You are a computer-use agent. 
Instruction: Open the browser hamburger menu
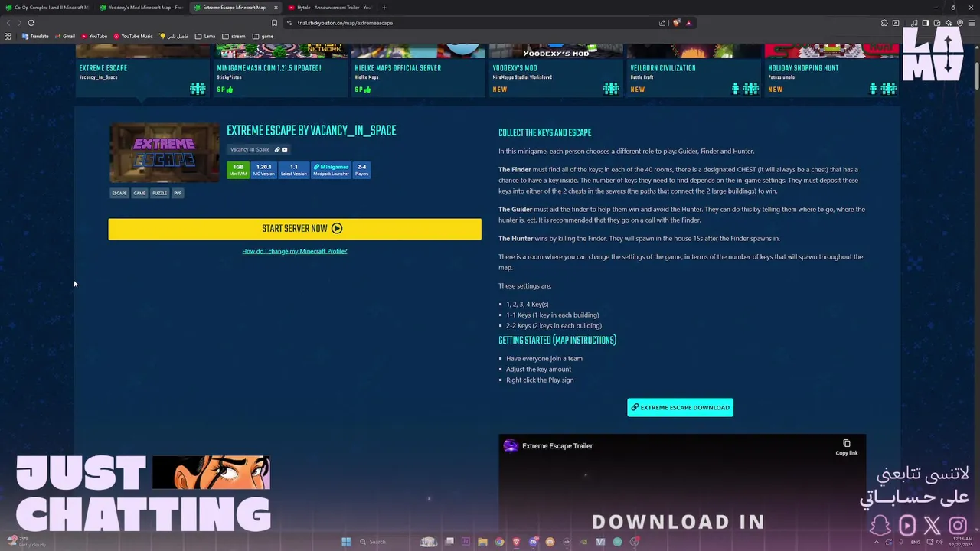pyautogui.click(x=972, y=23)
